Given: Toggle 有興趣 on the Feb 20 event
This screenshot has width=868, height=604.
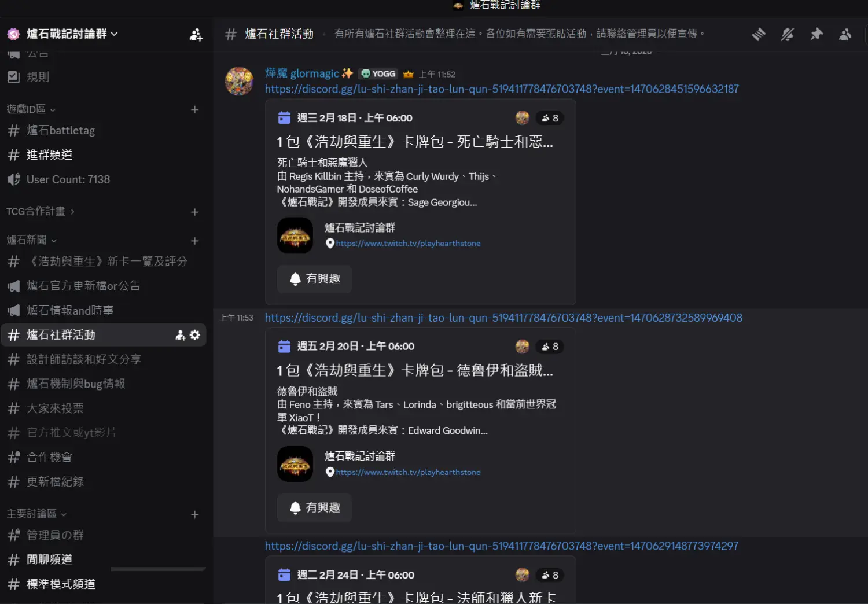Looking at the screenshot, I should (x=314, y=507).
